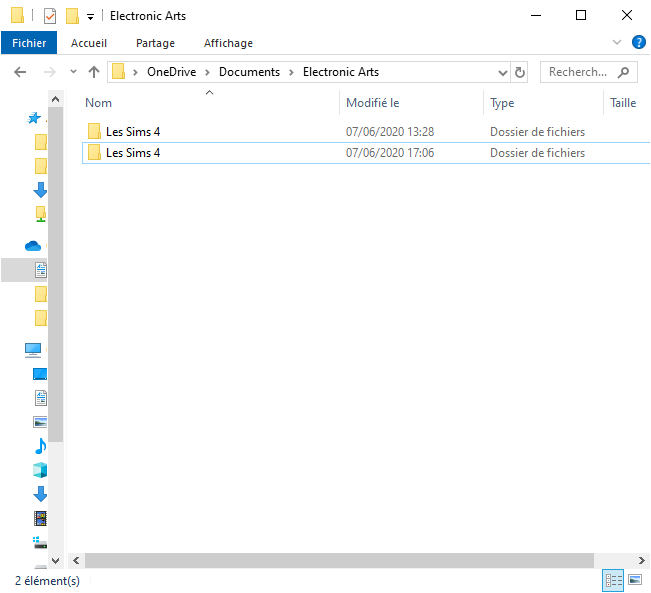Expand the chevron after OneDrive
Screen dimensions: 651x593
click(x=207, y=72)
